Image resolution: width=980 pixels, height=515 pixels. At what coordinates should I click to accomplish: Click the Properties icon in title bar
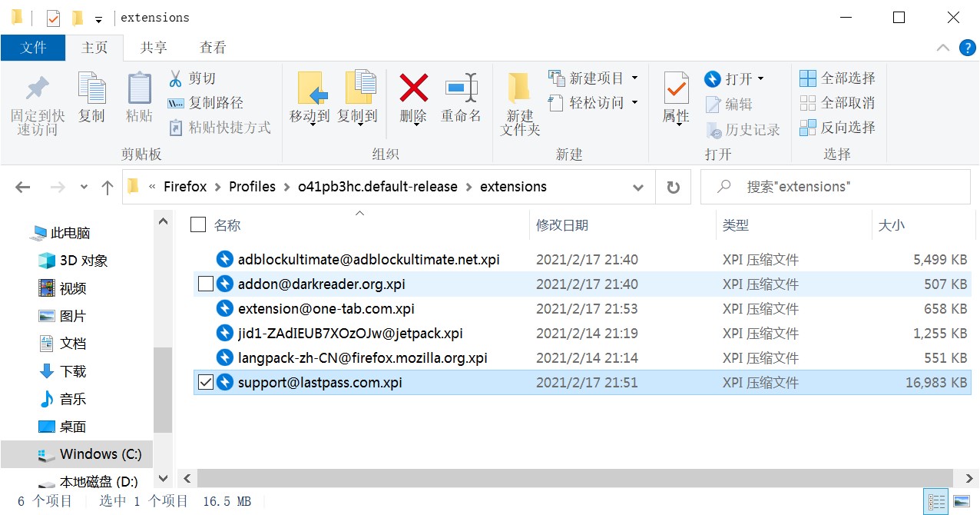point(53,18)
